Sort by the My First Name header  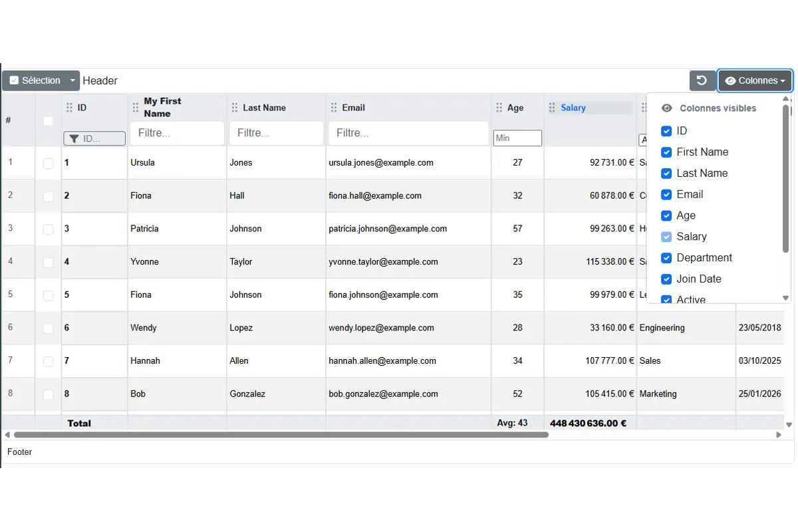coord(162,107)
